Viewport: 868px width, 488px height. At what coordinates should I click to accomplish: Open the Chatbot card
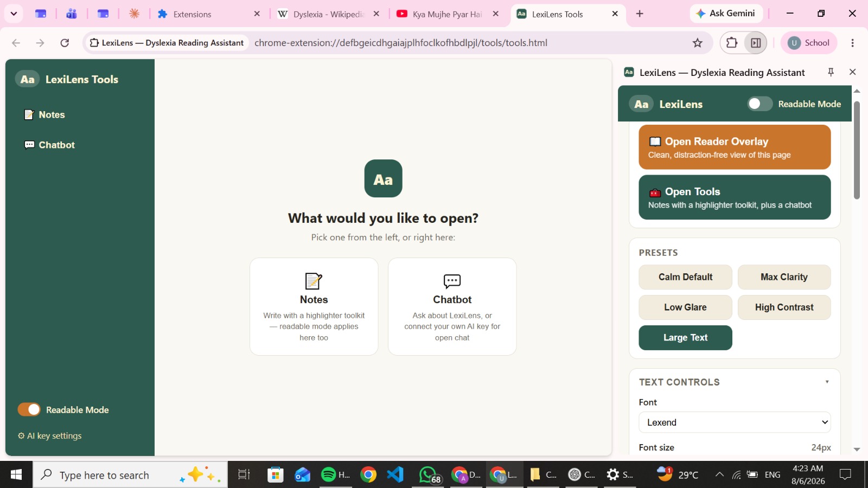coord(452,306)
